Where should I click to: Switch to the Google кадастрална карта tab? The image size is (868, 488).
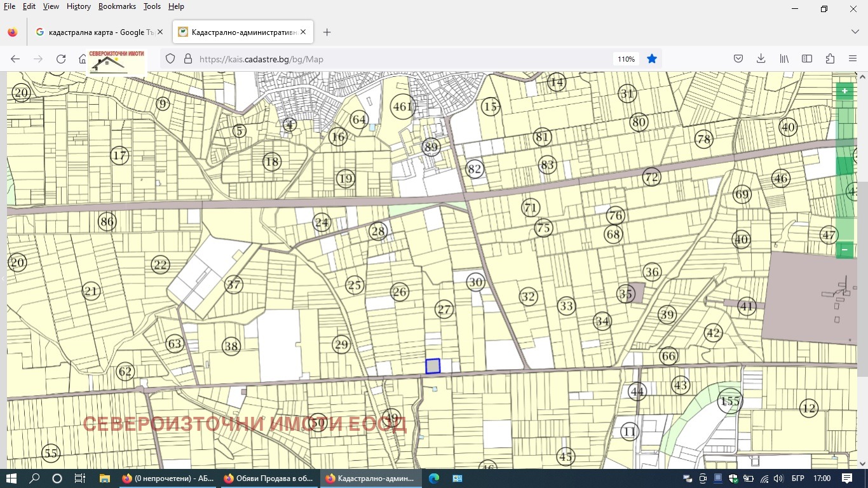coord(95,32)
